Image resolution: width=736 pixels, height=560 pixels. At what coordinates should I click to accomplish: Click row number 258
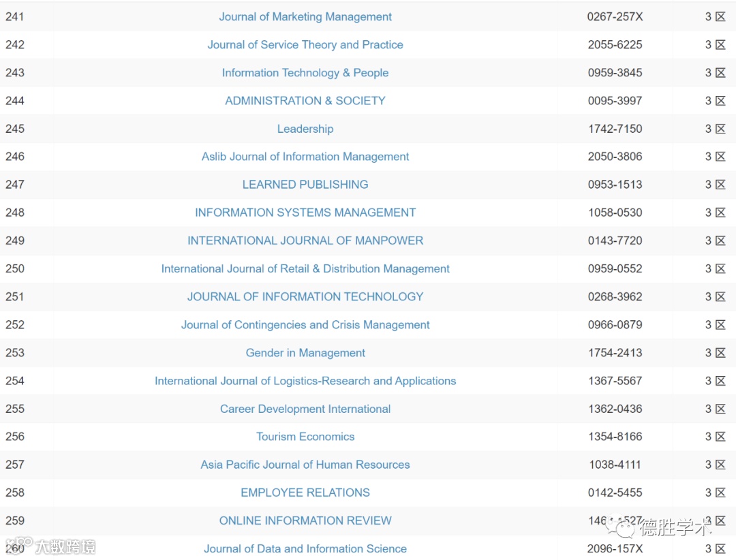pos(15,493)
